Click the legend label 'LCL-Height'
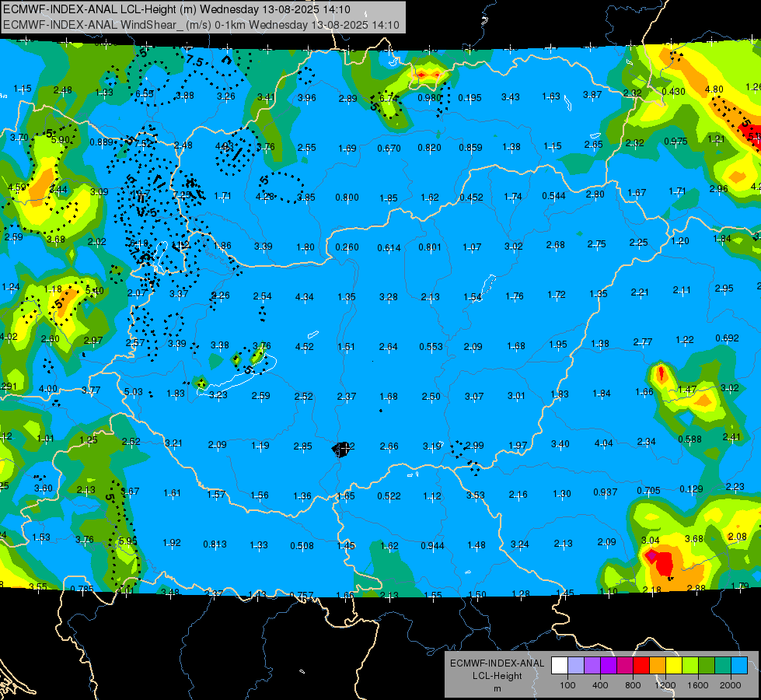Viewport: 761px width, 700px height. [497, 676]
